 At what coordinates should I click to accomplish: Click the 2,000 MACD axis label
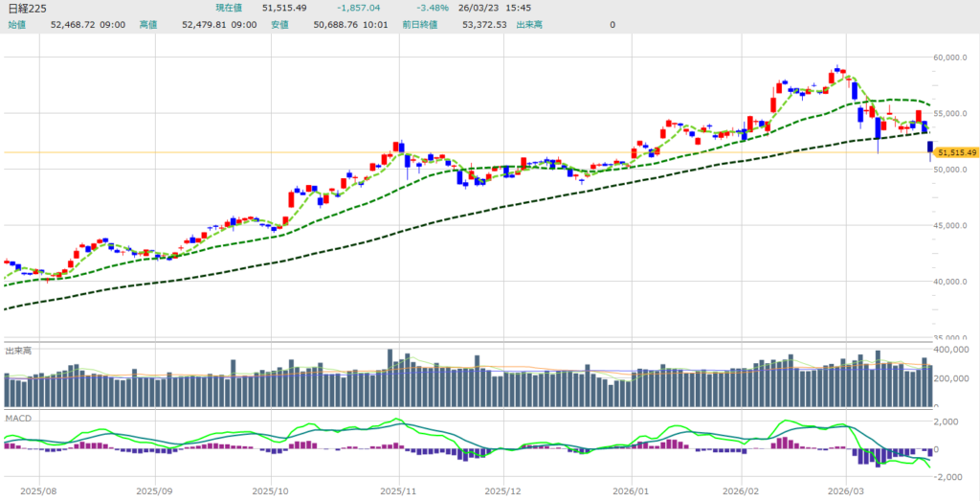click(951, 421)
